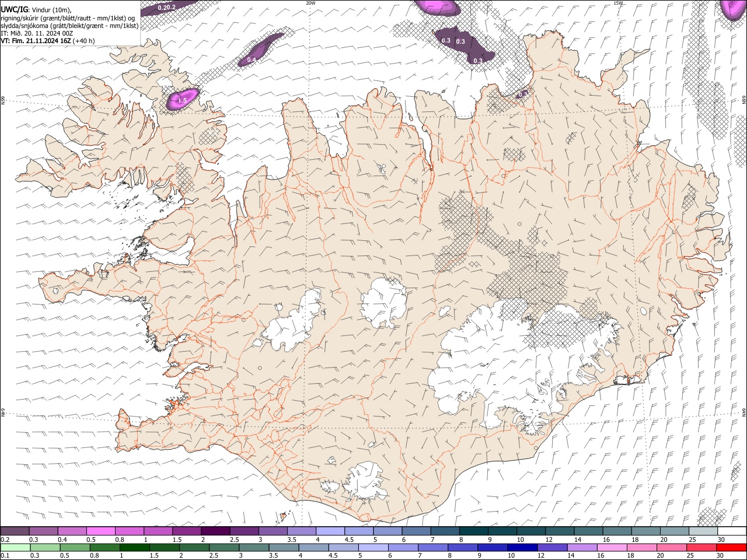Image resolution: width=747 pixels, height=560 pixels.
Task: Pick the bright red swatch after 30
Action: 731,547
